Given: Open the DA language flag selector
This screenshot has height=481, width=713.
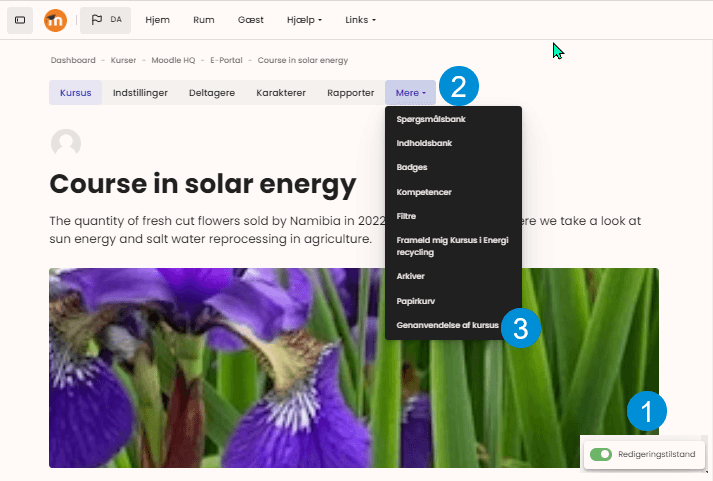Looking at the screenshot, I should tap(106, 20).
